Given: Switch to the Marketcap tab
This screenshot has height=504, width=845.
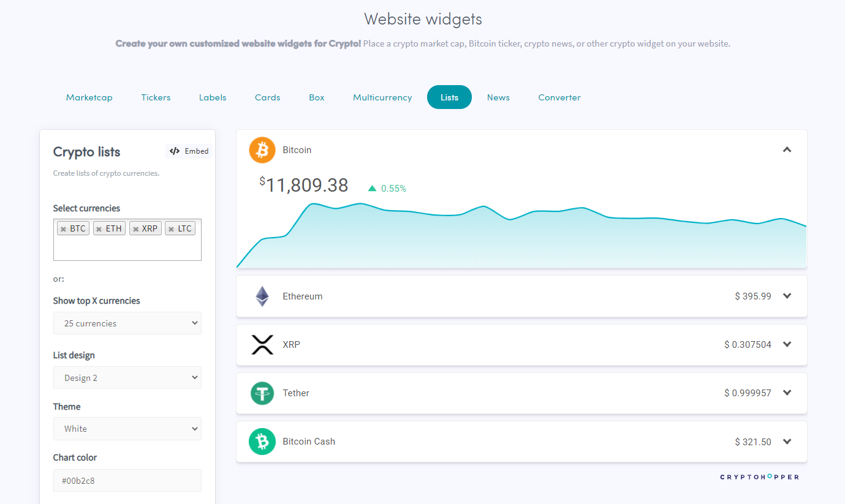Looking at the screenshot, I should [x=89, y=97].
